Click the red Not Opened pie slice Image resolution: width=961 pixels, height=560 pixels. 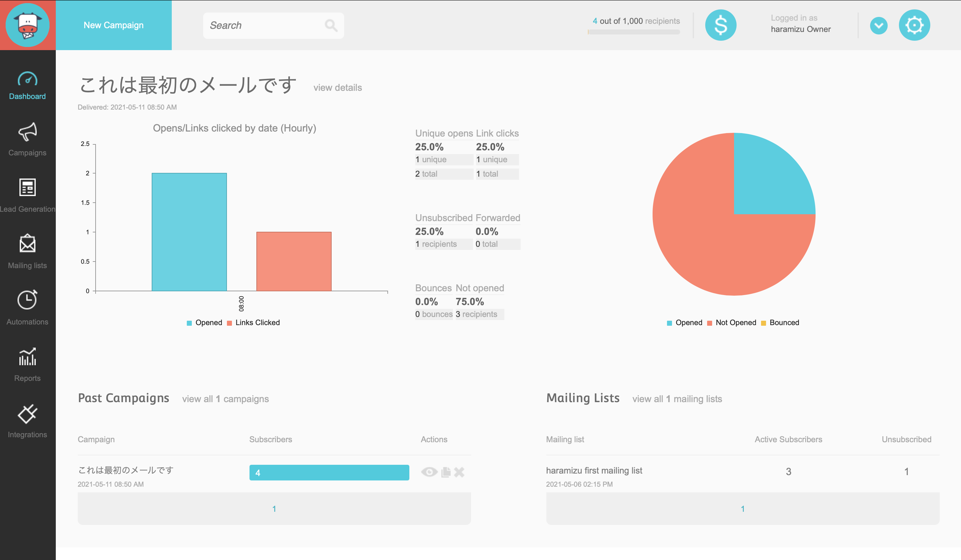[x=706, y=244]
